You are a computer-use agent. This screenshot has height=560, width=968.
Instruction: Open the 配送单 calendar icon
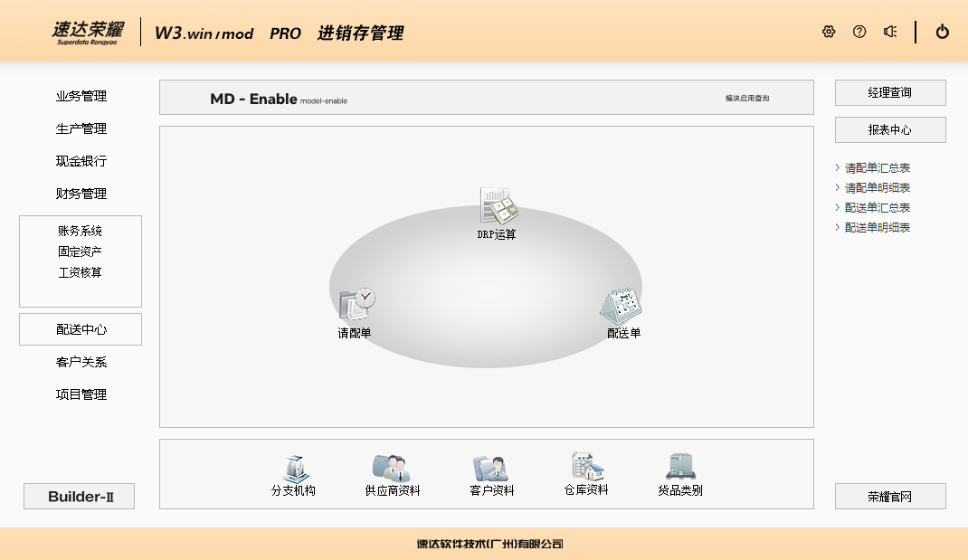[622, 306]
